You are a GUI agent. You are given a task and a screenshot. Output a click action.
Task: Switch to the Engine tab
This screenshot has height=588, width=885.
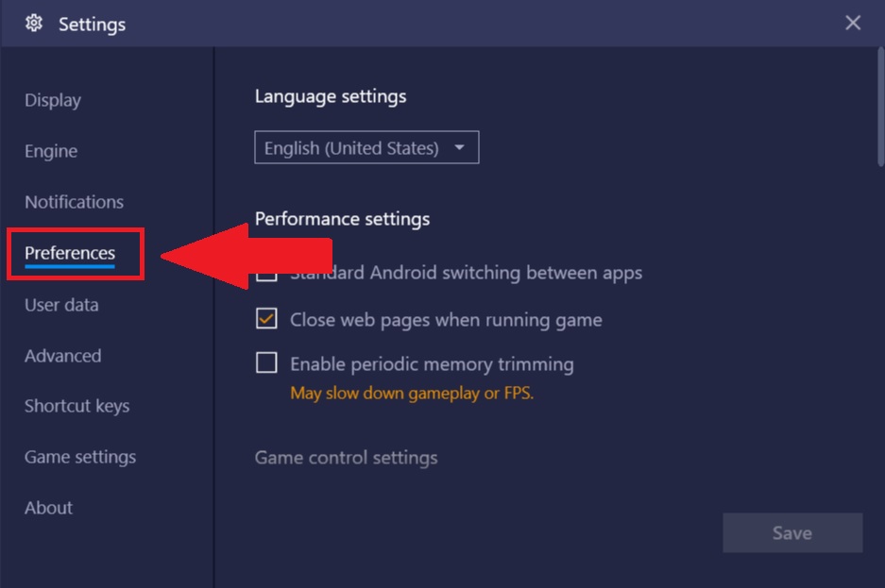(51, 151)
